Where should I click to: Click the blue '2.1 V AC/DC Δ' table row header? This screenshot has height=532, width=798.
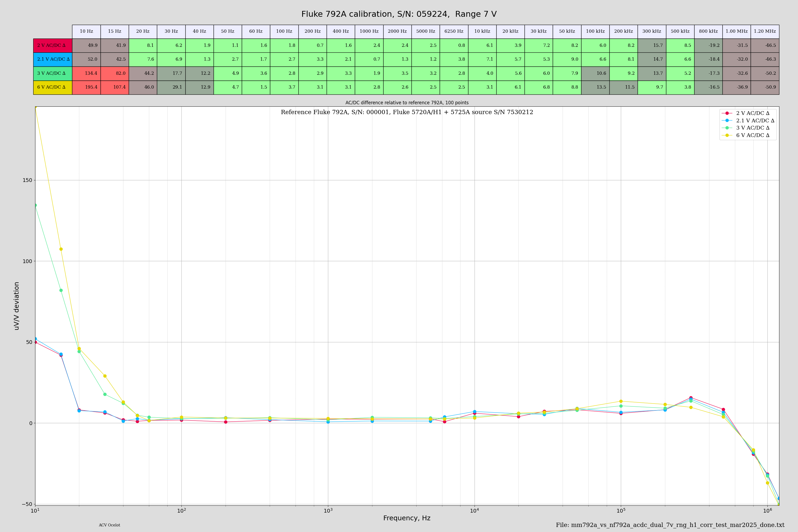(53, 59)
